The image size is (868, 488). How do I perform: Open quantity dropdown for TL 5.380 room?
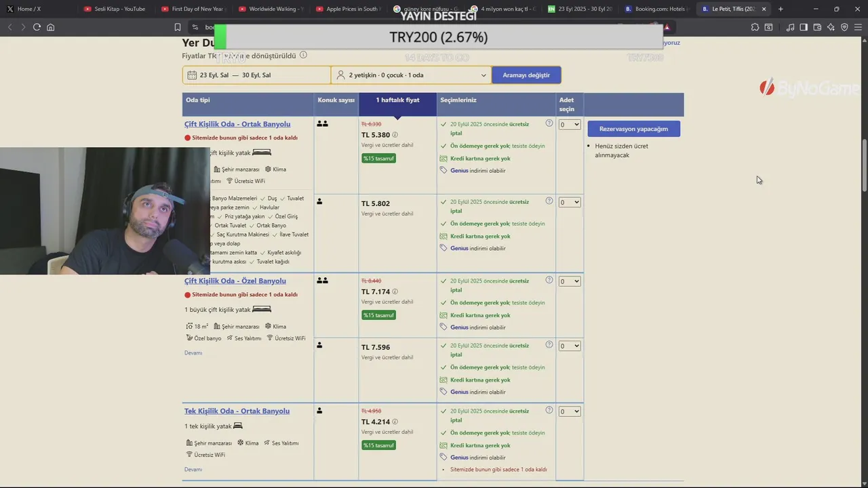tap(570, 125)
